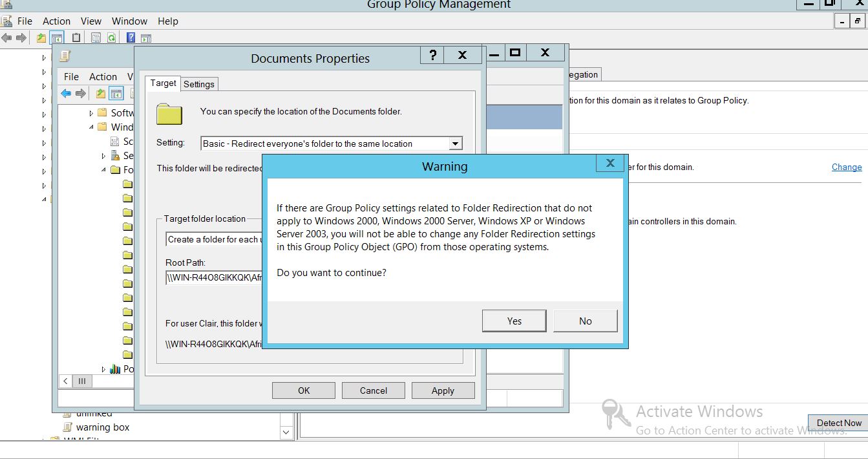
Task: Click the blue Help question mark toolbar icon
Action: (131, 38)
